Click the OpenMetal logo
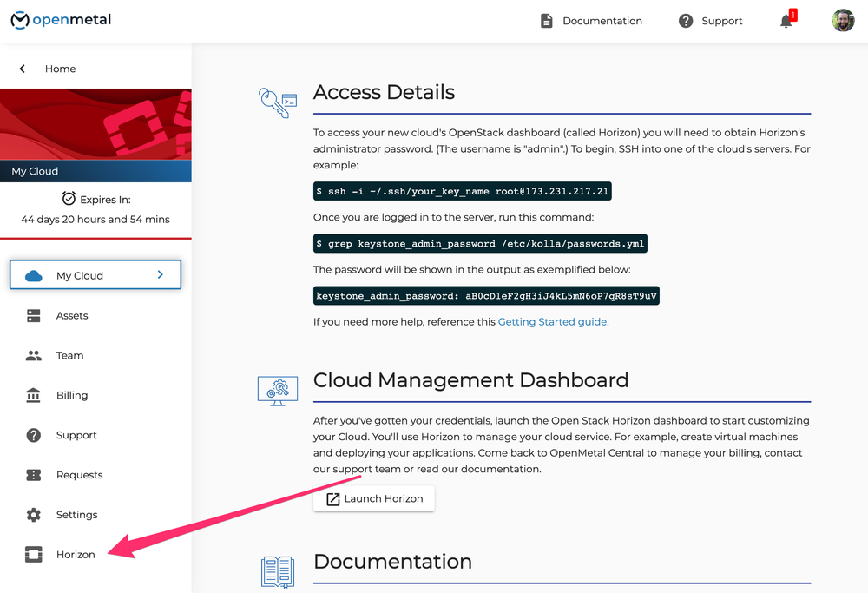 pos(60,20)
